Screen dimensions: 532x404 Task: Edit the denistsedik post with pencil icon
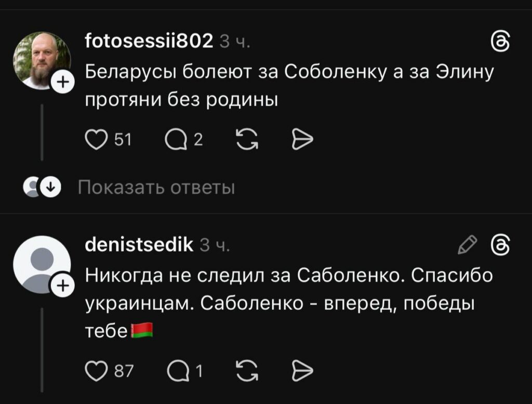pos(468,244)
